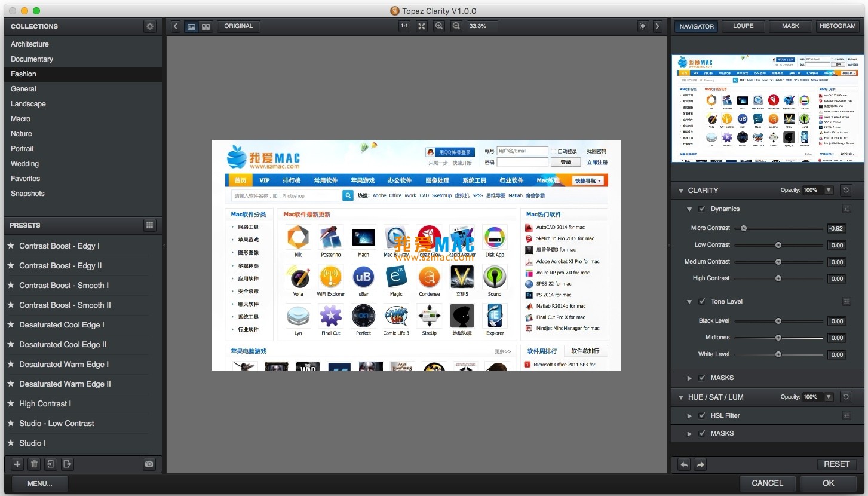Screen dimensions: 868x496
Task: Favorite the Studio I preset star
Action: [11, 443]
